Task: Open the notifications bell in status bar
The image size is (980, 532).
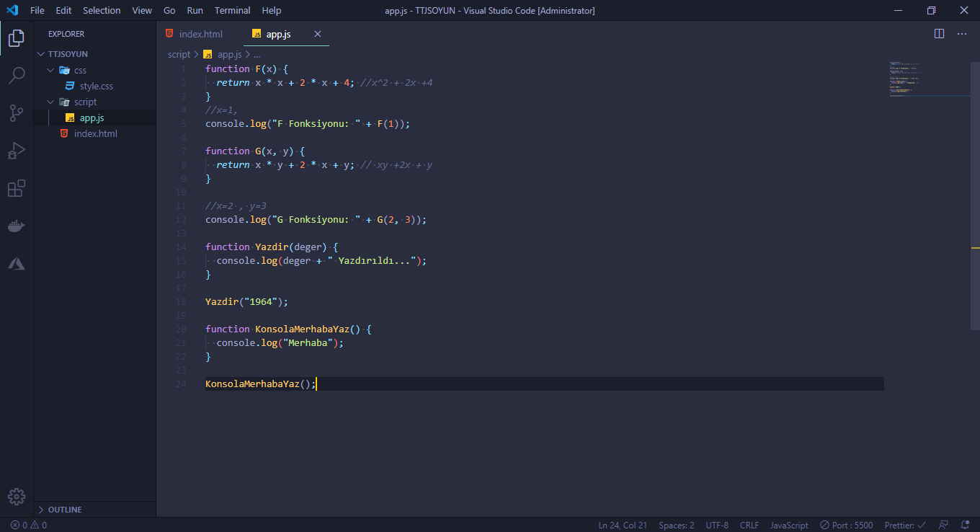Action: click(964, 526)
